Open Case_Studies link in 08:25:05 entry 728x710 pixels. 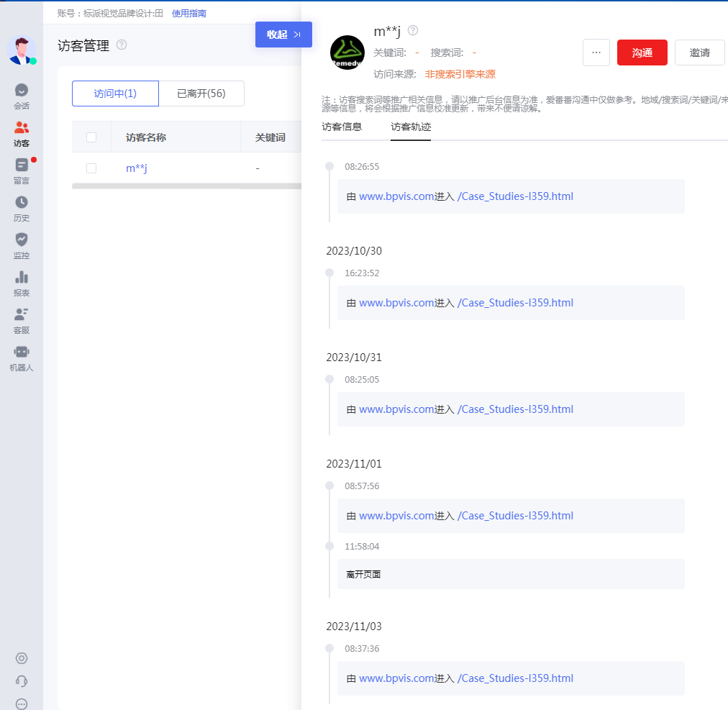[515, 409]
